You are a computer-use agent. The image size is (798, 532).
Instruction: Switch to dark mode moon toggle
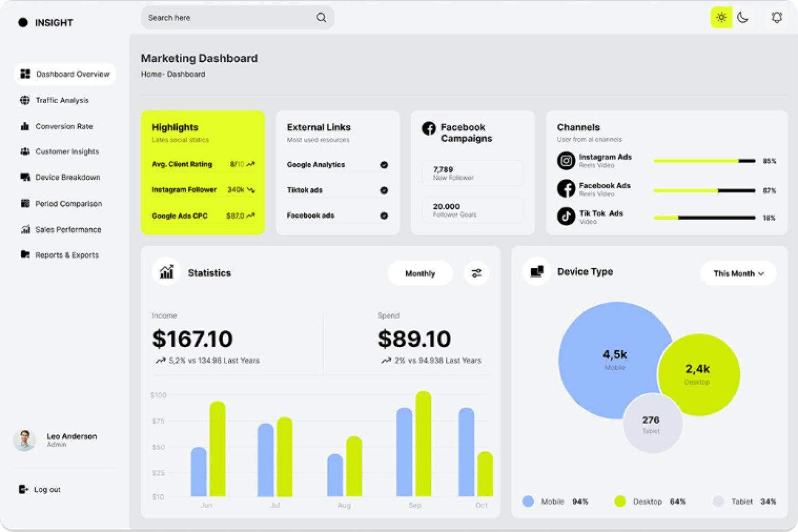coord(743,18)
